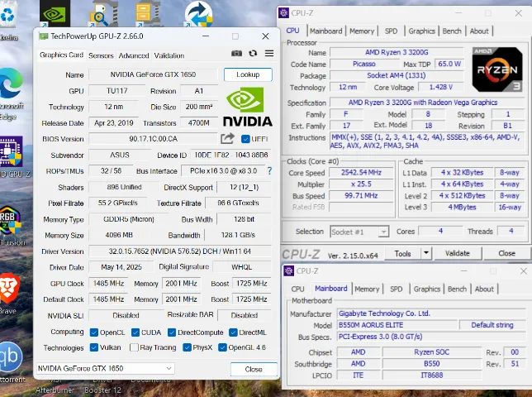
Task: Open Bench tab in upper CPU-Z window
Action: (x=452, y=31)
